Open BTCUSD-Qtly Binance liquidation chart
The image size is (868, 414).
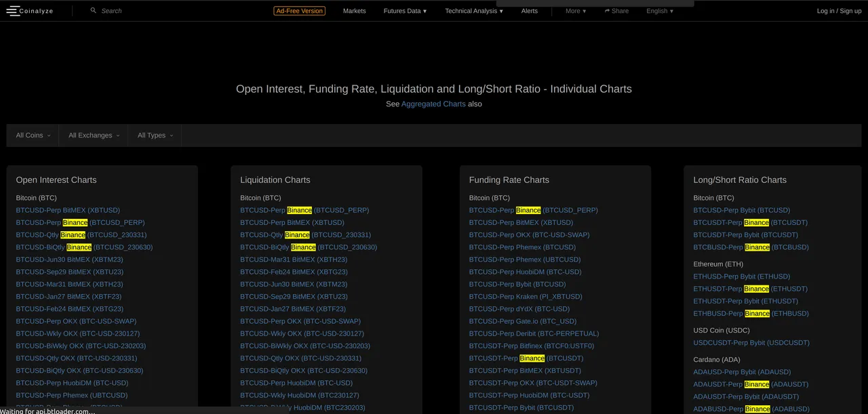(x=305, y=234)
